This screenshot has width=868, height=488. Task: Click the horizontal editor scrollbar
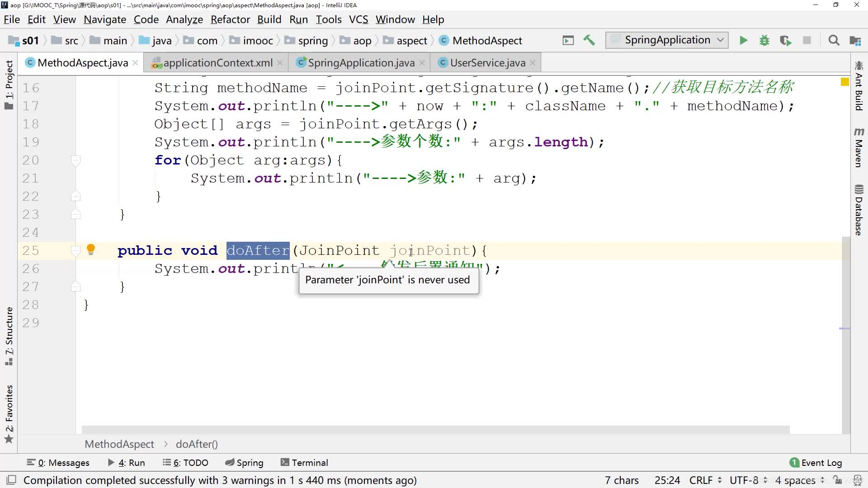pos(435,430)
